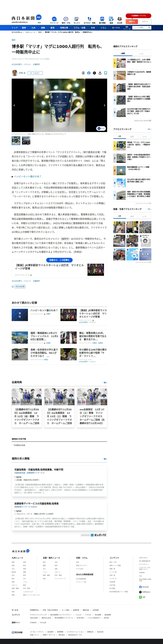Share the article on Facebook
The image size is (163, 644).
(89, 73)
